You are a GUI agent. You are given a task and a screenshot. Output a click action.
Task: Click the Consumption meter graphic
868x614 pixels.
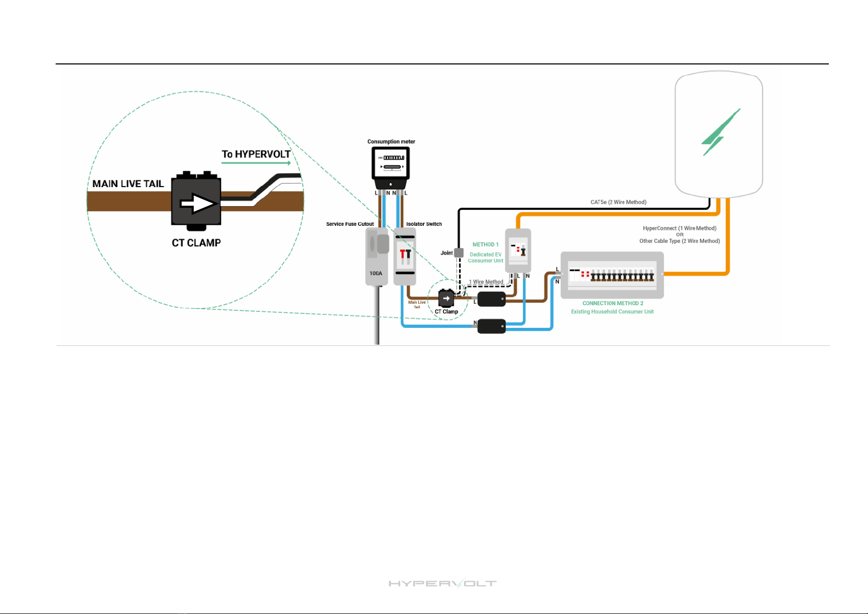pyautogui.click(x=391, y=169)
